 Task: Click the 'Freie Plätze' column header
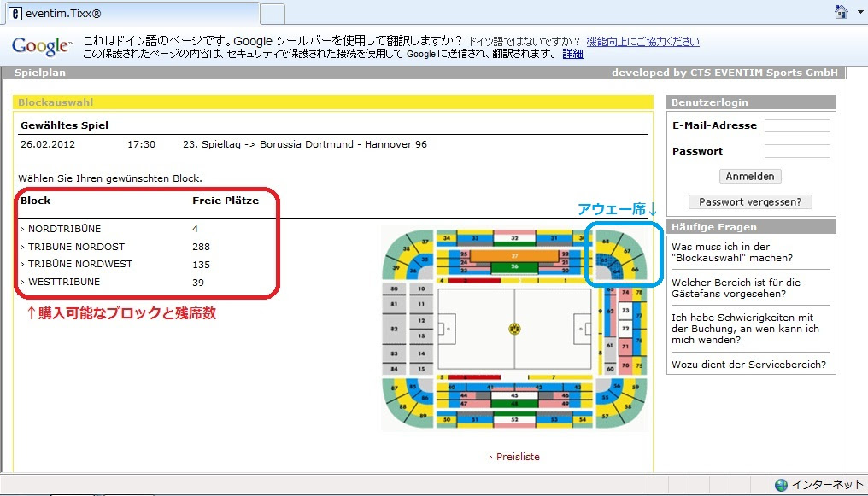coord(226,201)
